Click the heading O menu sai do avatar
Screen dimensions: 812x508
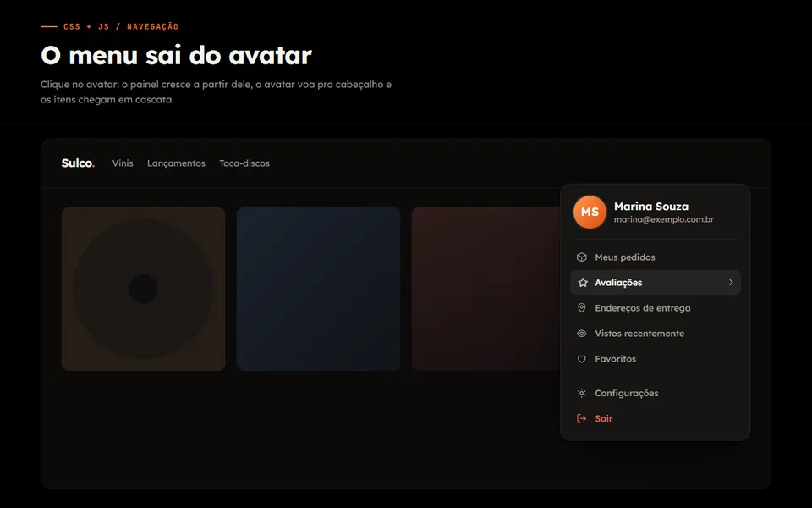coord(176,55)
